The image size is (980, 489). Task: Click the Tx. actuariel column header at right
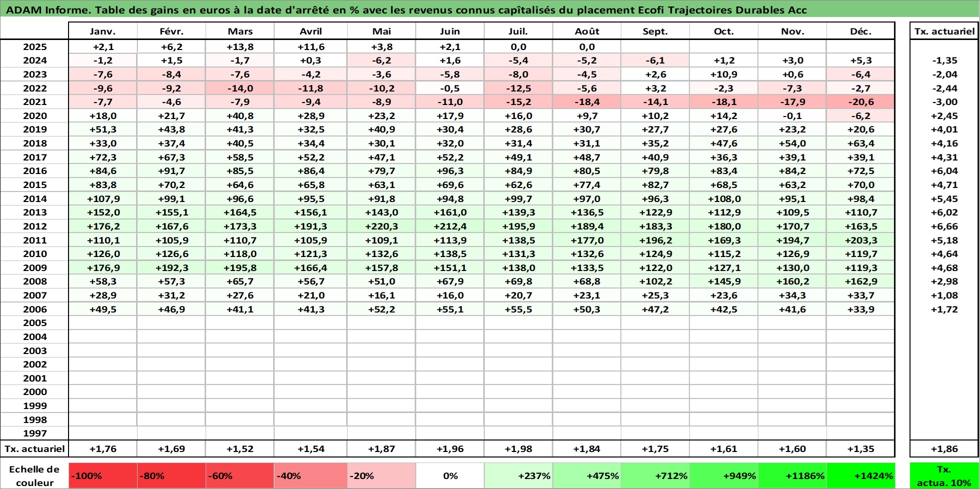pyautogui.click(x=944, y=31)
